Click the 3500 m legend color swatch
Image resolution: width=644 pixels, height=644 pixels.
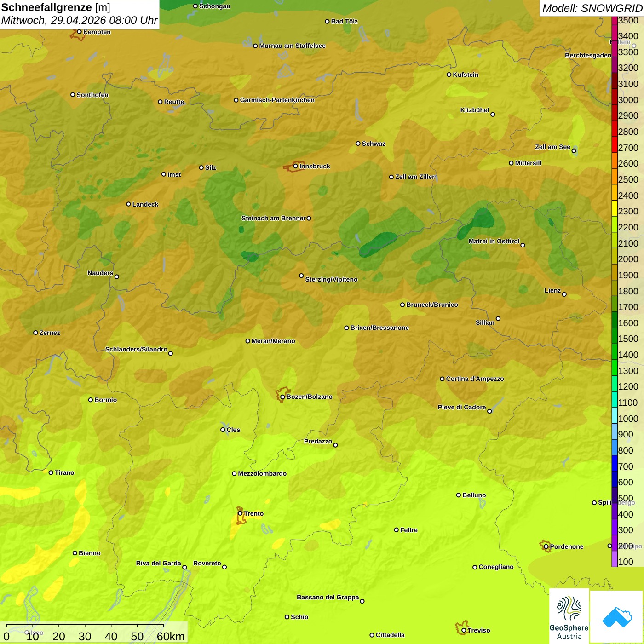615,20
